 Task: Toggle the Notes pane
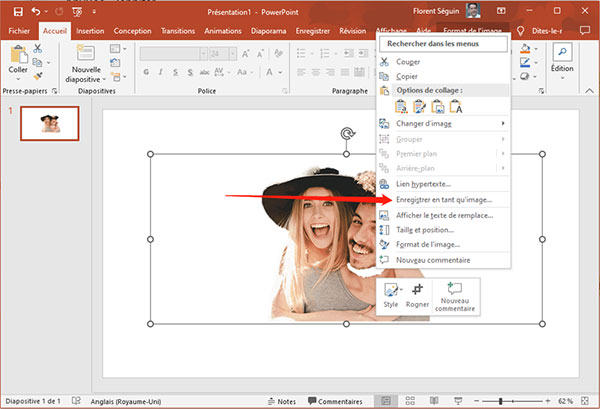(x=282, y=401)
